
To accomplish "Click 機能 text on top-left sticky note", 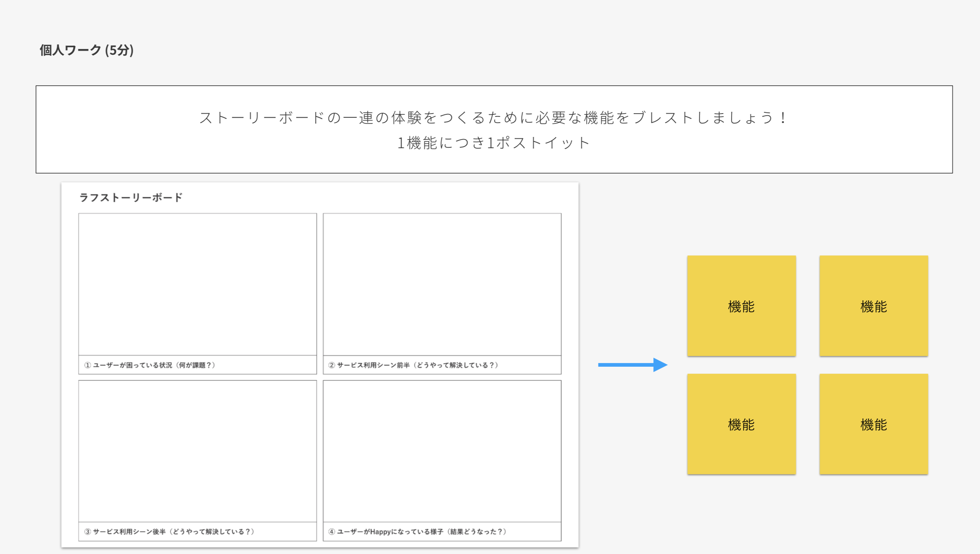I will coord(741,307).
